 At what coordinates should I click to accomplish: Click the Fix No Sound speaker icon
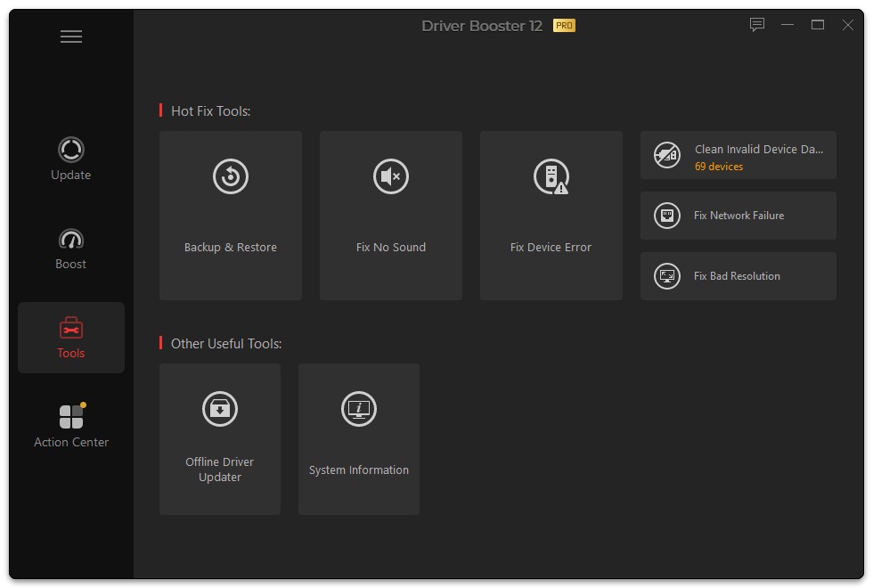[391, 176]
